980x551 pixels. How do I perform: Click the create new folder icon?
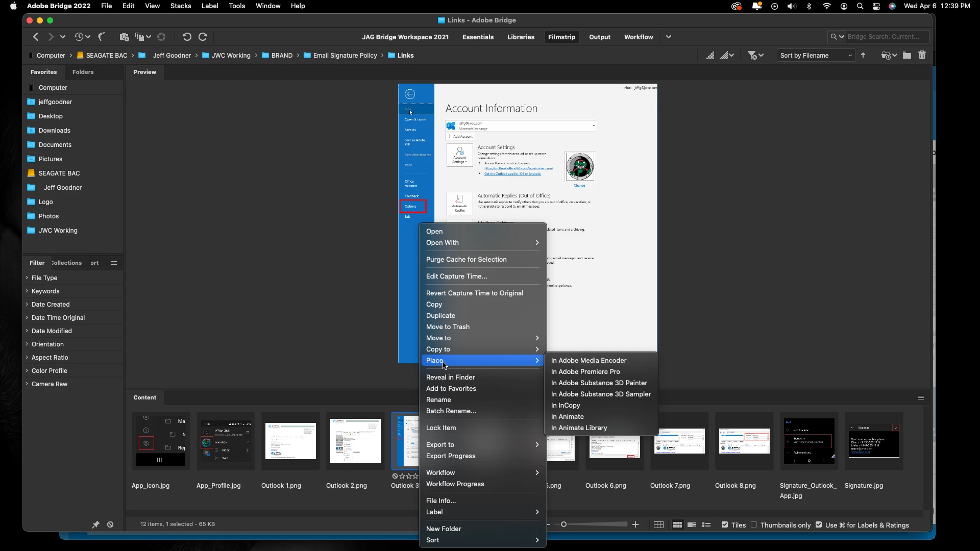(907, 56)
